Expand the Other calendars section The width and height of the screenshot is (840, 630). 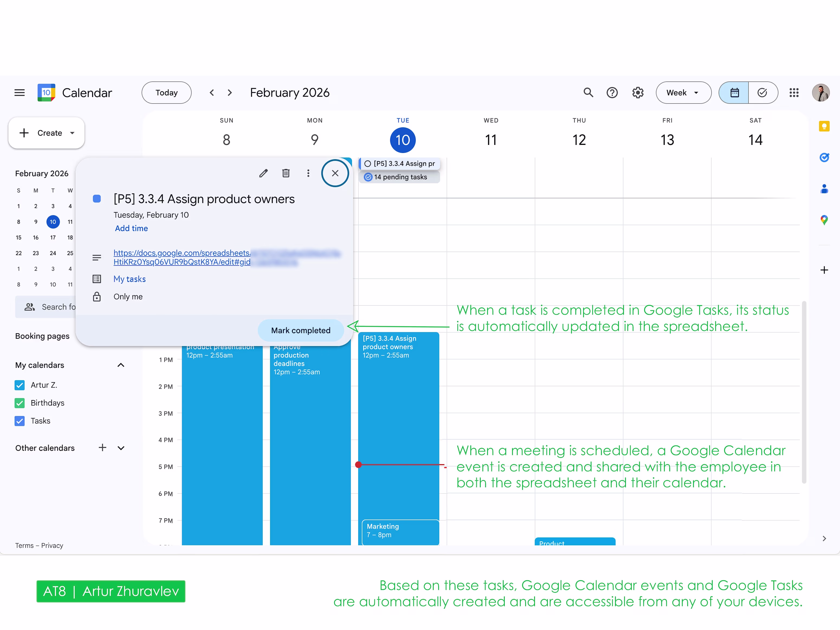pyautogui.click(x=121, y=448)
